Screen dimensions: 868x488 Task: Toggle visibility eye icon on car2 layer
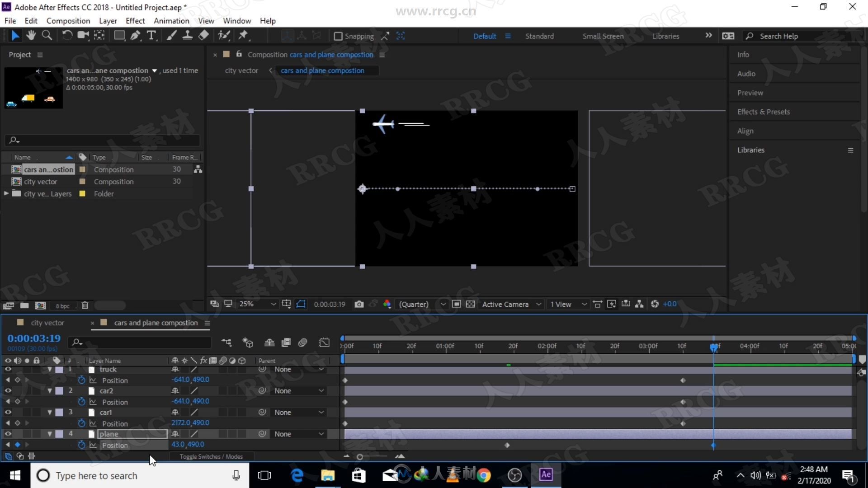coord(8,391)
